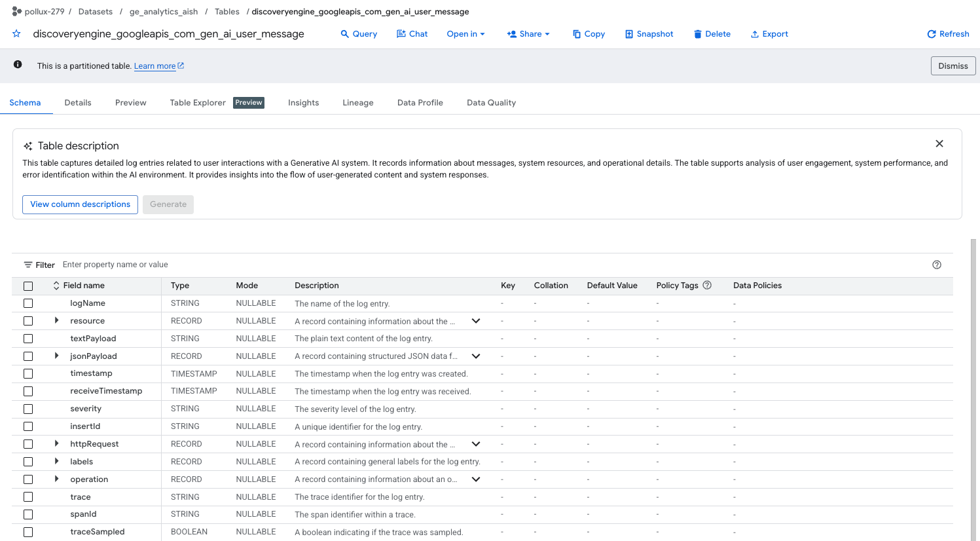Viewport: 980px width, 541px height.
Task: Switch to the Details tab
Action: 78,103
